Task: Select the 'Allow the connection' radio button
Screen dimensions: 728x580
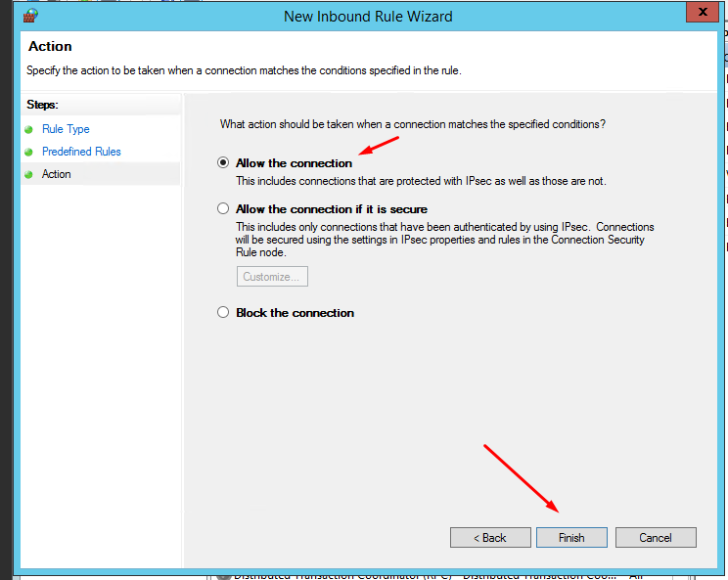Action: 223,163
